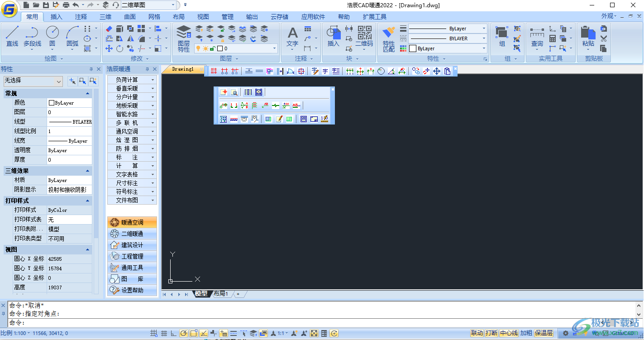Toggle snap mode in the status bar
Image resolution: width=644 pixels, height=340 pixels.
[x=154, y=334]
